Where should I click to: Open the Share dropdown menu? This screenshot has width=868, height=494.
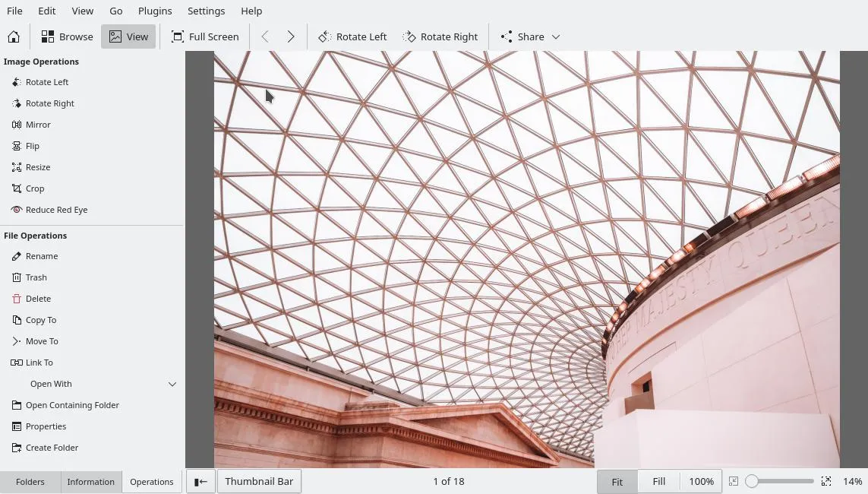[530, 36]
